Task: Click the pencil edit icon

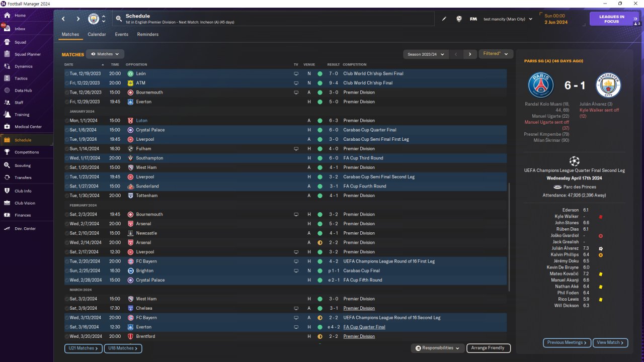Action: click(444, 19)
